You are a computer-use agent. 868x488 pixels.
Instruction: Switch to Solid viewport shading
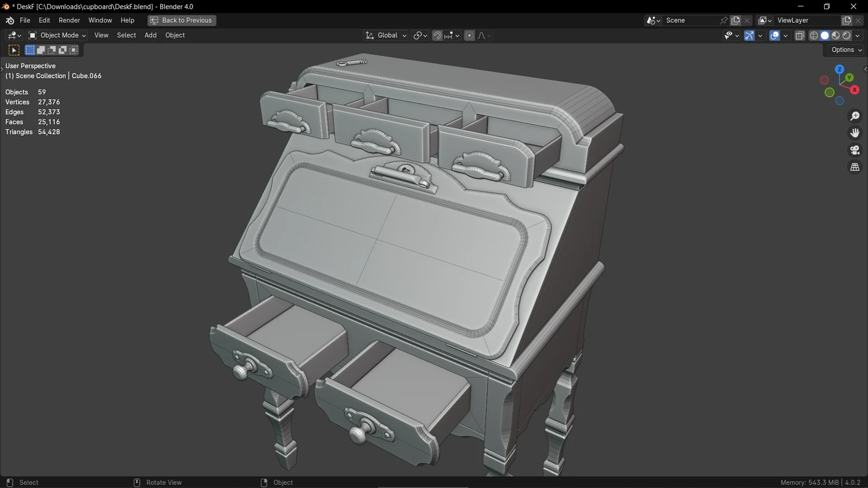click(x=825, y=35)
